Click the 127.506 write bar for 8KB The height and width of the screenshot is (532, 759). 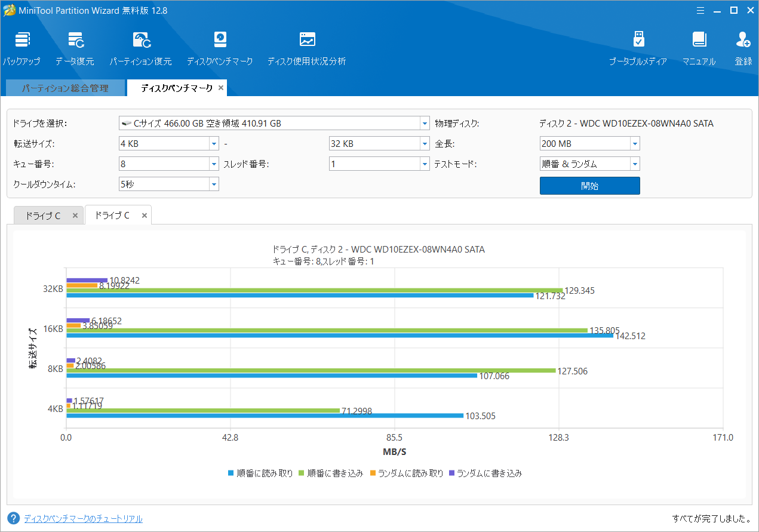coord(311,370)
